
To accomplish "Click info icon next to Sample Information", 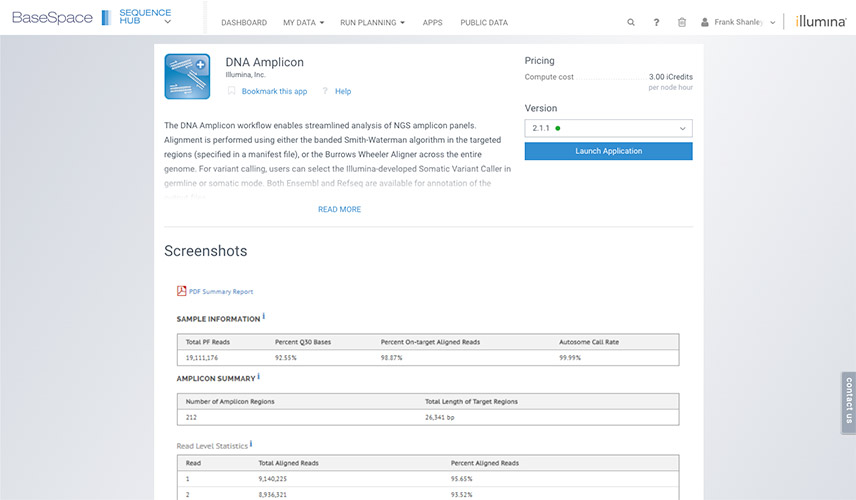I will click(x=264, y=317).
